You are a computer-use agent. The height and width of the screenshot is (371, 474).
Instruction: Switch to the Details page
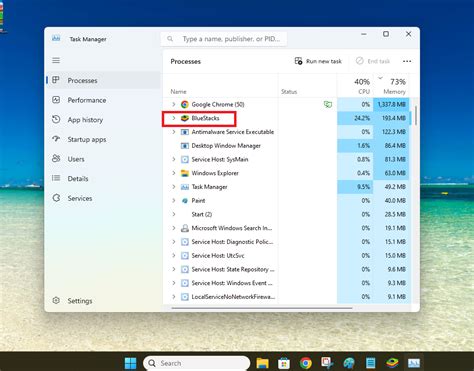103,179
